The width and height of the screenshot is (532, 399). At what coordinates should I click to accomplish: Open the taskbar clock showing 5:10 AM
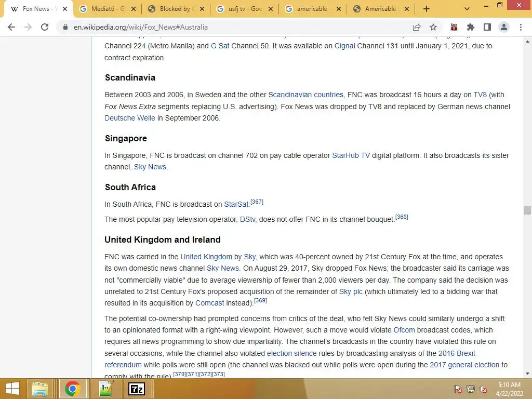coord(509,389)
